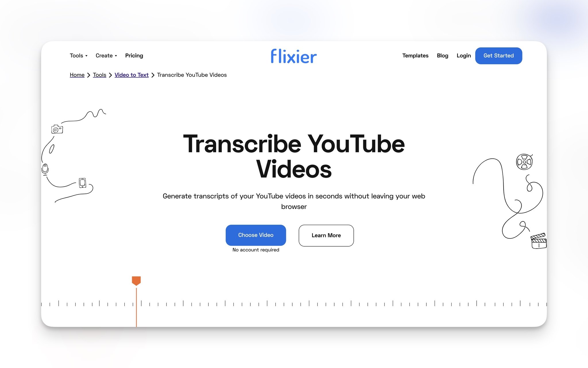This screenshot has height=368, width=588.
Task: Click the Login button in the navbar
Action: coord(464,55)
